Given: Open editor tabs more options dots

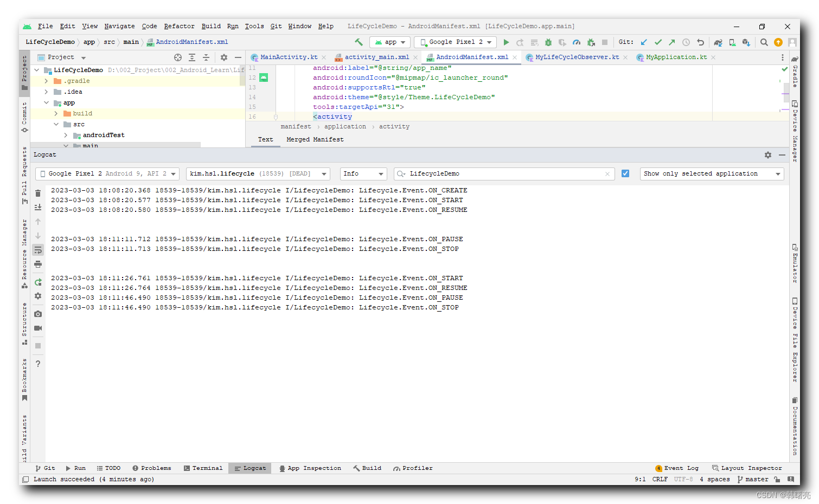Looking at the screenshot, I should click(x=782, y=57).
